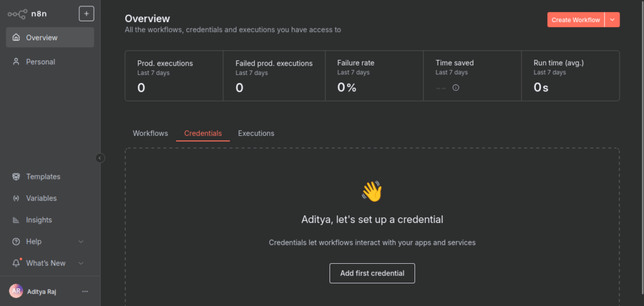644x306 pixels.
Task: Expand the What's New chevron
Action: point(80,263)
